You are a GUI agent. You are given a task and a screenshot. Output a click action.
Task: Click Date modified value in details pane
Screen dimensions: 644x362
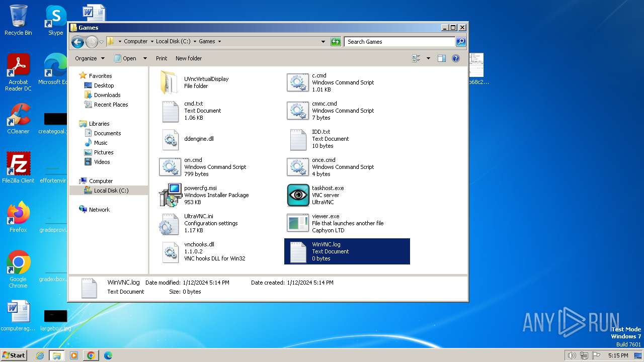click(x=206, y=283)
